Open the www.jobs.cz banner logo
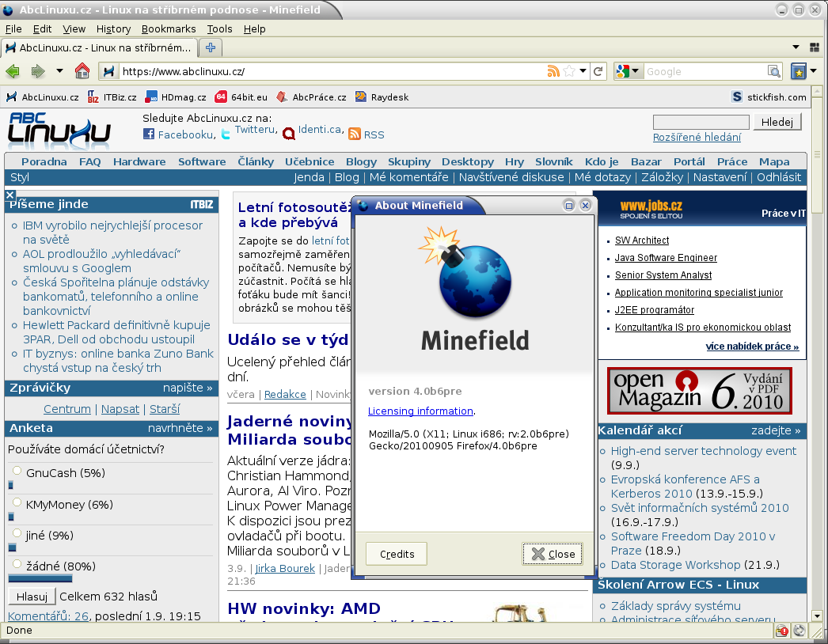This screenshot has height=644, width=828. point(651,209)
